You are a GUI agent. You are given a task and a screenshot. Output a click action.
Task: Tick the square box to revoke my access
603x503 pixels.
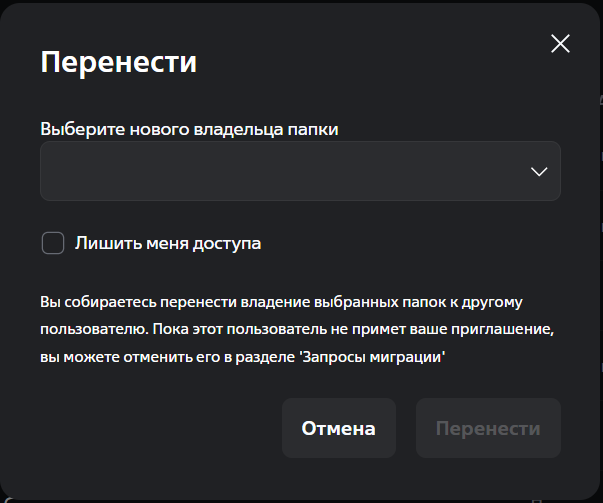click(53, 243)
